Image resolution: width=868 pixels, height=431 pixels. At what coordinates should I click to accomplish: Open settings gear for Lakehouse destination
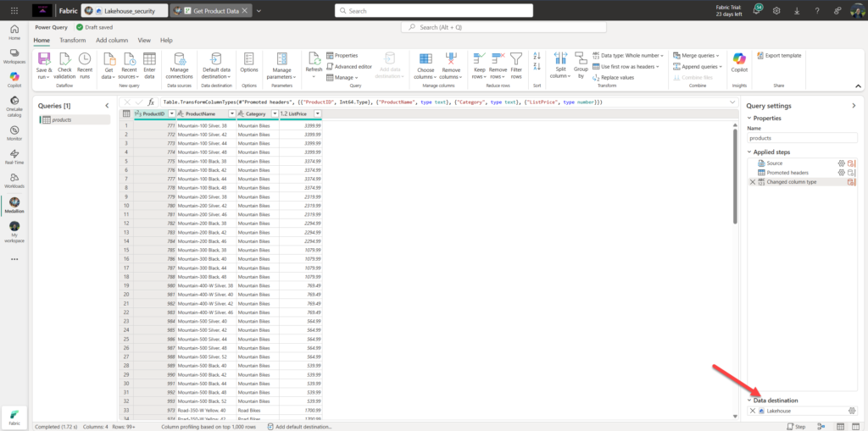coord(852,411)
